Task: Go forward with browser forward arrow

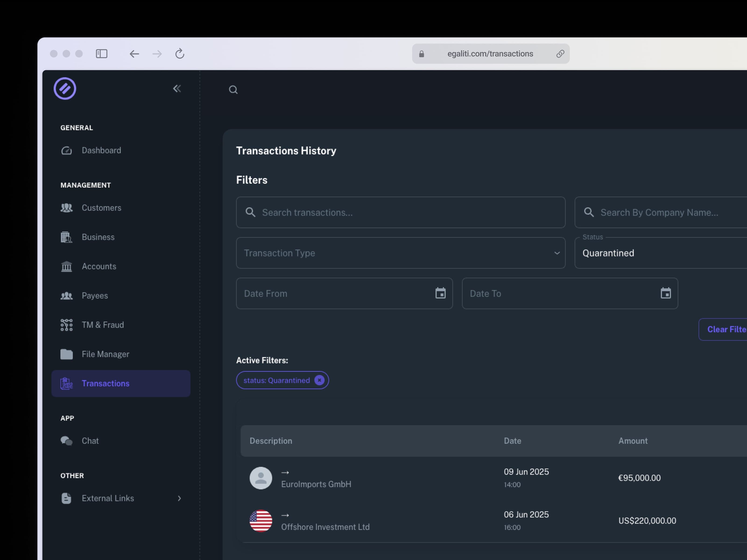Action: 157,54
